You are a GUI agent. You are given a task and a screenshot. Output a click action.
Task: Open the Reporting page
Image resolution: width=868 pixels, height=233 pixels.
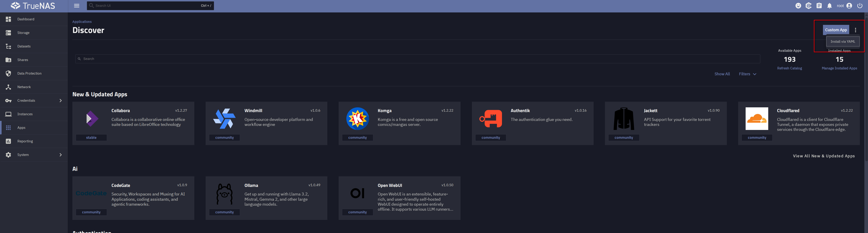(x=34, y=141)
